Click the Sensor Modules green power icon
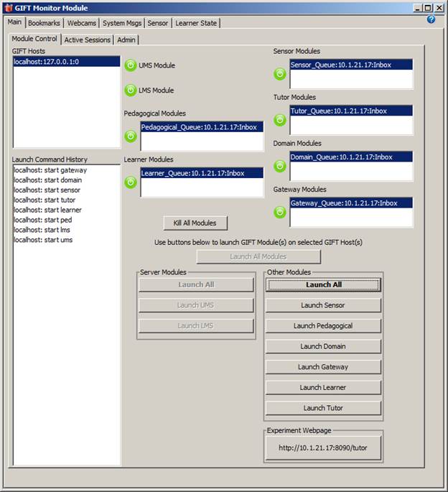This screenshot has width=448, height=492. tap(280, 74)
